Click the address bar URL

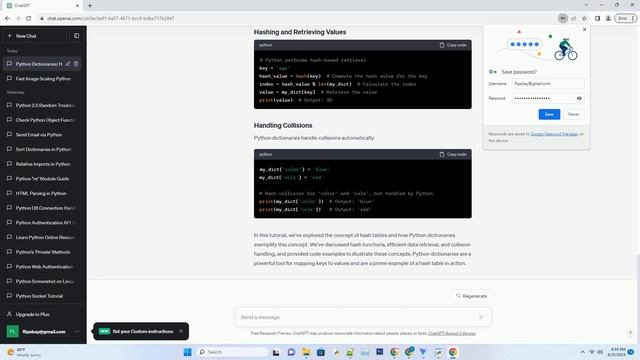point(111,18)
